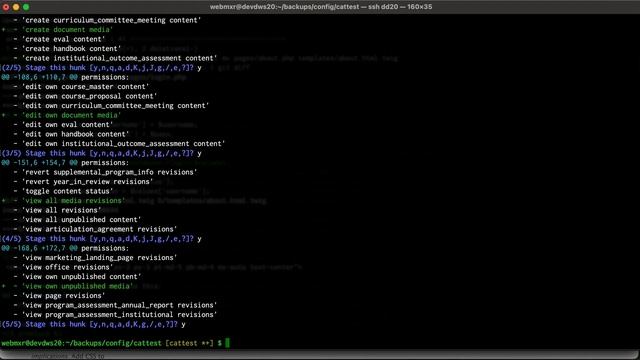Click line 'revert supplemental_program_info revisions'
This screenshot has width=640, height=360.
pyautogui.click(x=105, y=172)
